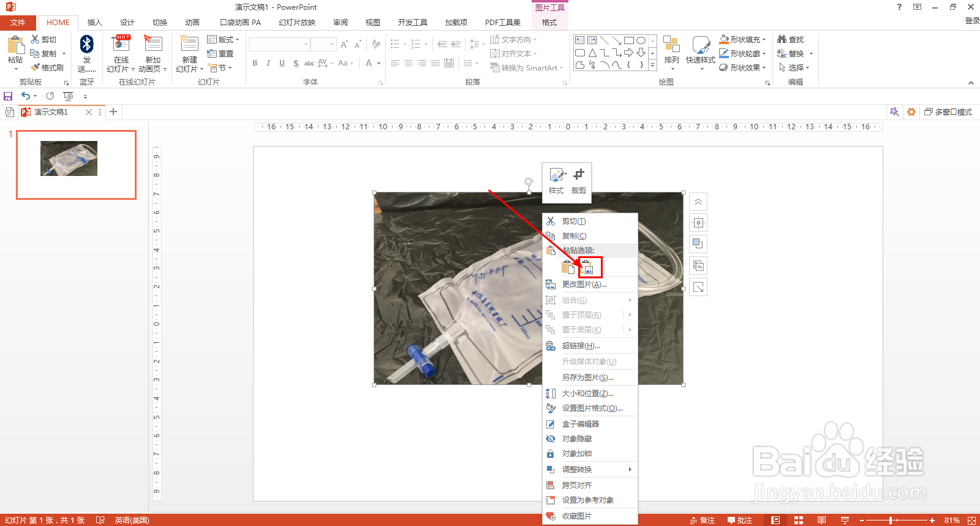The image size is (980, 526).
Task: Open the Select dropdown in editing group
Action: pyautogui.click(x=794, y=67)
